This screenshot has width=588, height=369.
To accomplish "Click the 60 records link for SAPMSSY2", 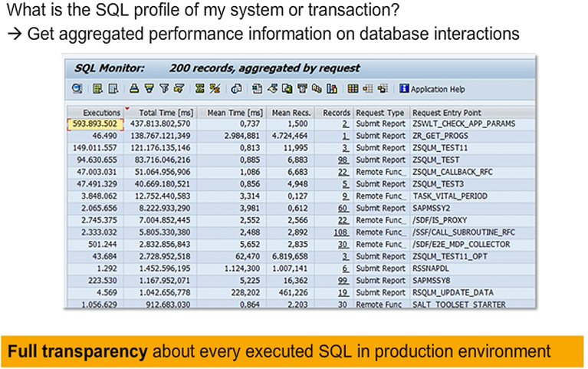I will coord(343,208).
